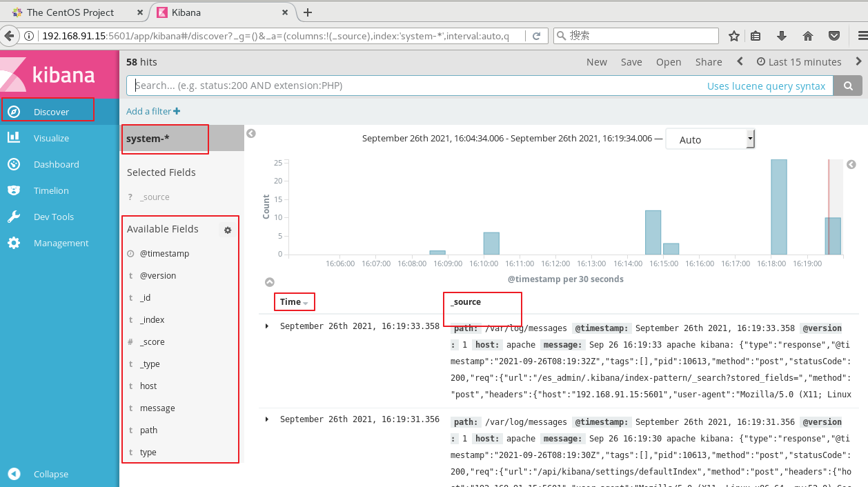This screenshot has width=868, height=487.
Task: Click the histogram bar at 16:10
Action: tap(491, 243)
